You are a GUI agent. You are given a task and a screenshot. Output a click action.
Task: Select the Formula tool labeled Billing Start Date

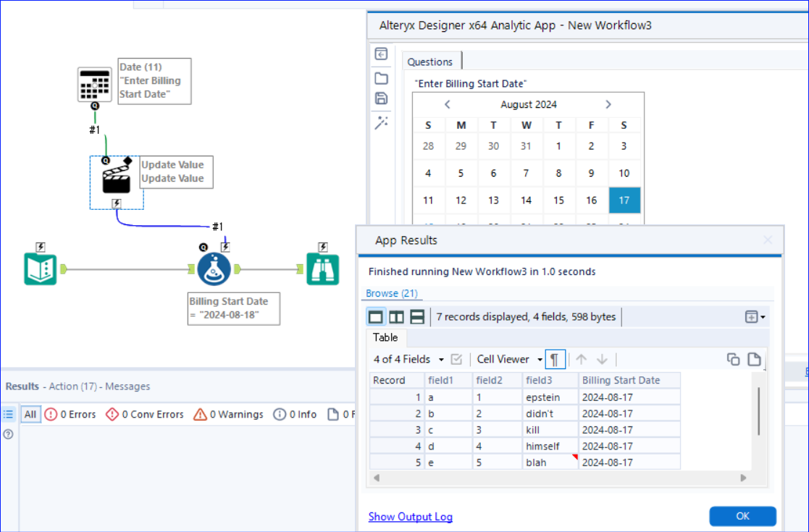[x=213, y=269]
